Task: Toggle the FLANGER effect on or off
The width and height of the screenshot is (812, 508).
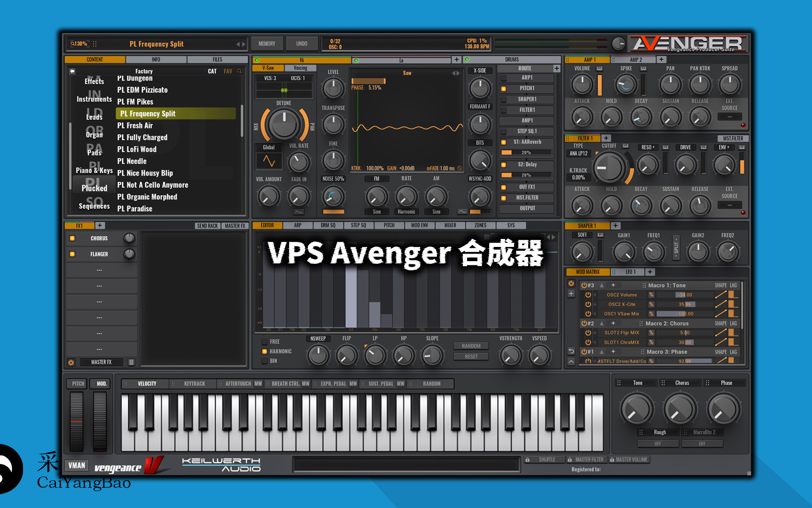Action: pyautogui.click(x=72, y=254)
